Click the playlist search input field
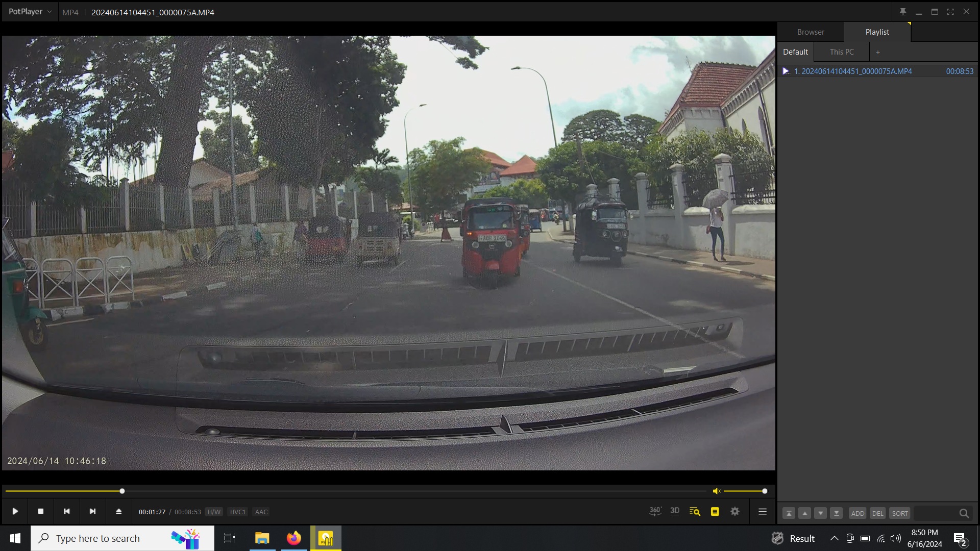The height and width of the screenshot is (551, 980). (x=935, y=513)
